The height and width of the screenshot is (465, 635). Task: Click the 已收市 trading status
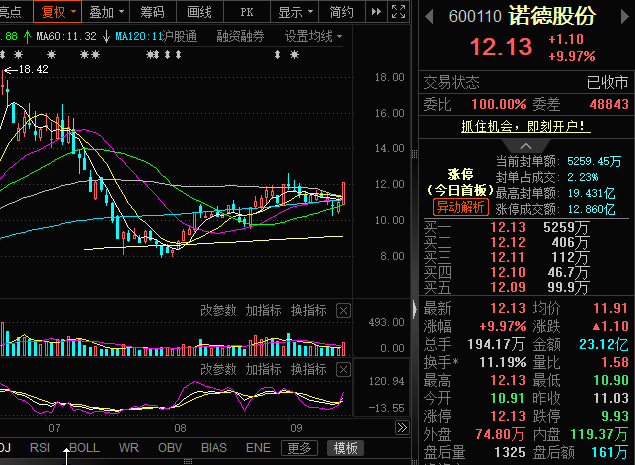point(607,83)
